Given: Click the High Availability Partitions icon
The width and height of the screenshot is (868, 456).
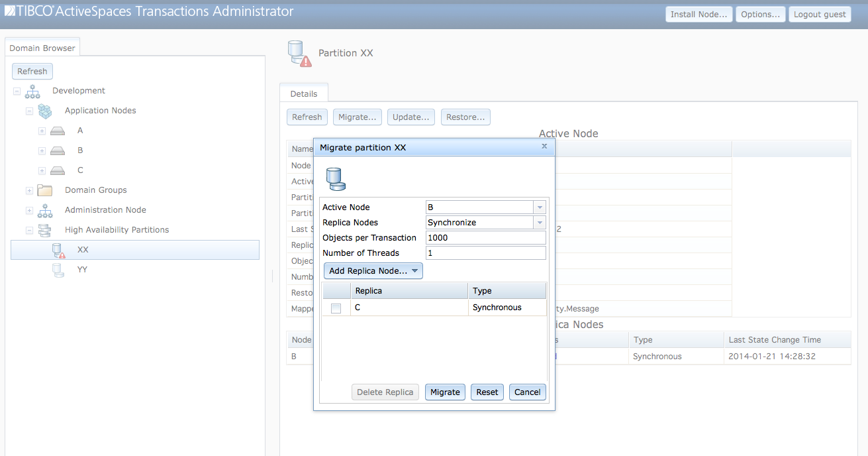Looking at the screenshot, I should tap(45, 231).
